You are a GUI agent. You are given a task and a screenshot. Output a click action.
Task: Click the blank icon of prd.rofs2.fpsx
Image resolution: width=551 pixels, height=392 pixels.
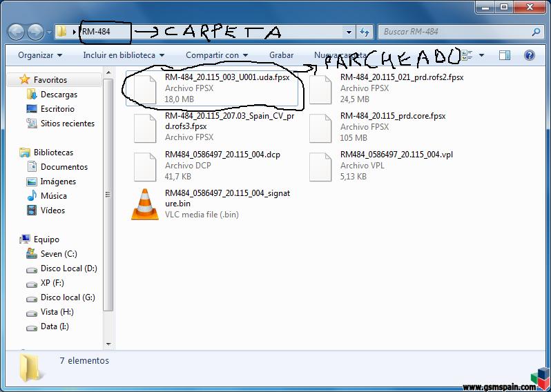coord(320,90)
